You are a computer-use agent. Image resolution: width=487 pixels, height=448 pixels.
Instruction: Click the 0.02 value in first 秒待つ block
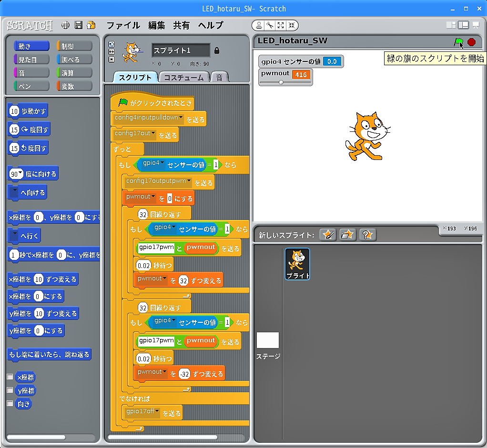point(143,266)
